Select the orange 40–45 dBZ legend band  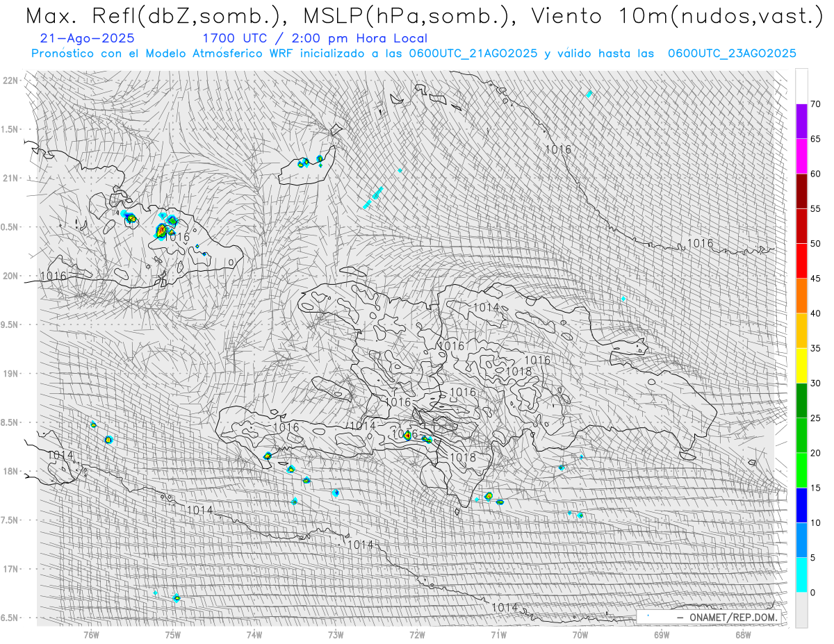[801, 296]
